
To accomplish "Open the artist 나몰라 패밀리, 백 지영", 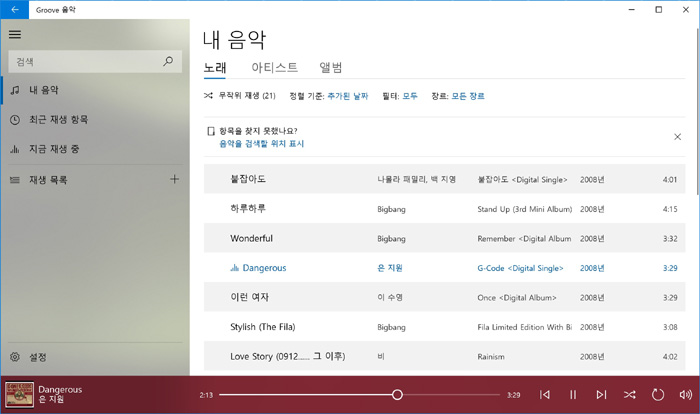I will (416, 180).
